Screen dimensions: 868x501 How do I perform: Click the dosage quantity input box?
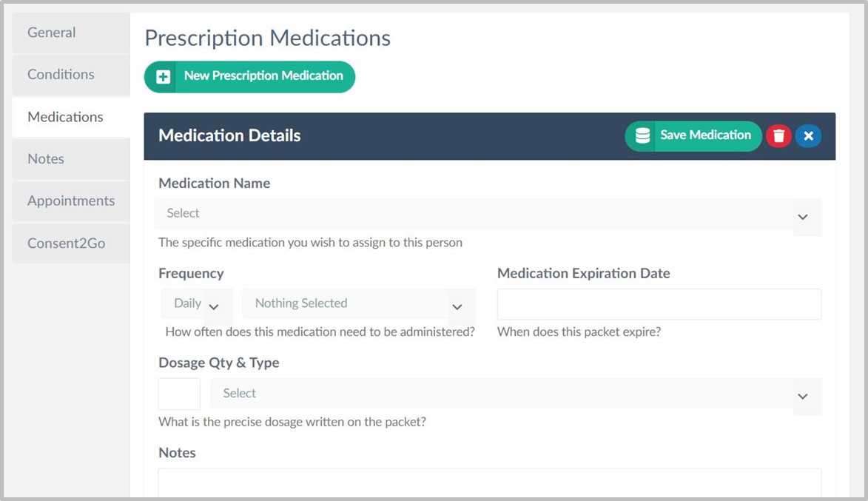179,394
